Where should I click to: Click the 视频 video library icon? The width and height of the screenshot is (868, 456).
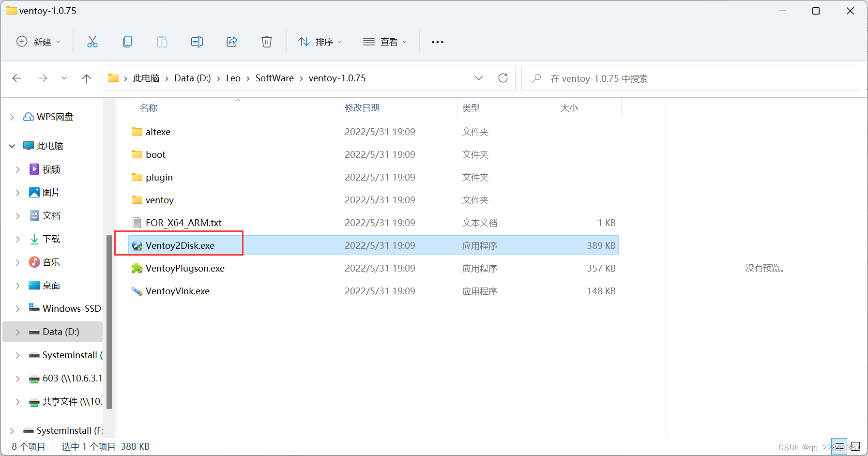pos(34,169)
